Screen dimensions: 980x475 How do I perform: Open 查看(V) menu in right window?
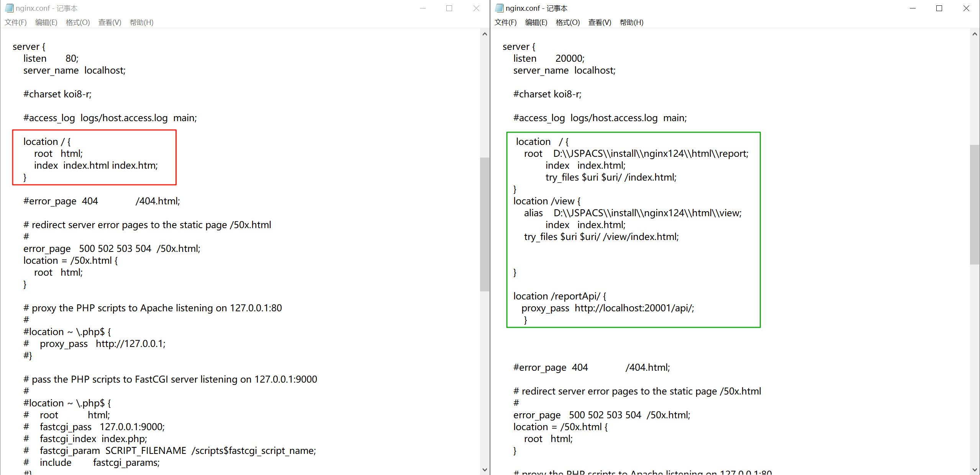(x=600, y=22)
